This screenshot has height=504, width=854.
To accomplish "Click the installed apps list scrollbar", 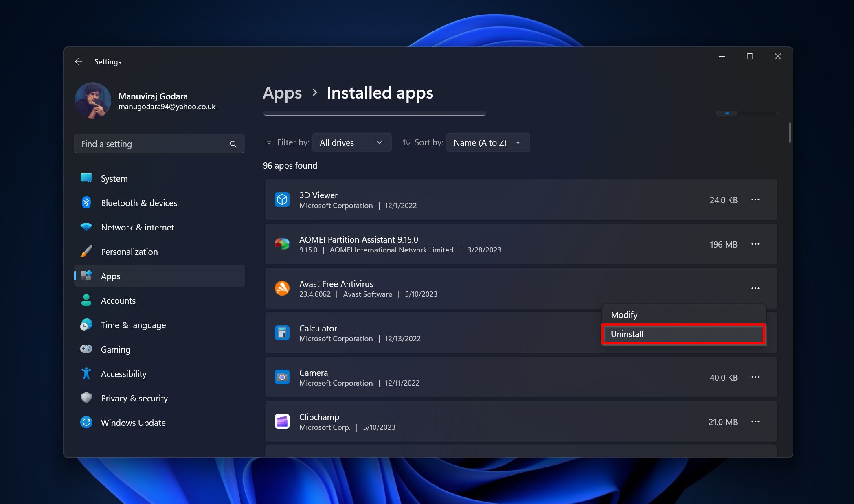I will click(x=790, y=133).
